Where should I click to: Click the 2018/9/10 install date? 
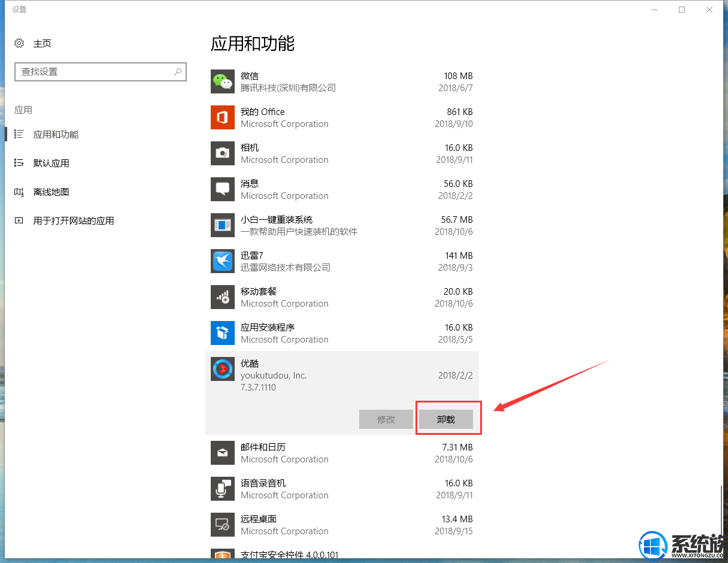click(454, 123)
